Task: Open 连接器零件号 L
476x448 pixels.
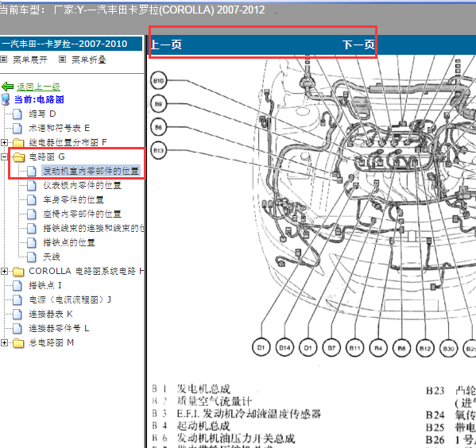Action: 59,328
